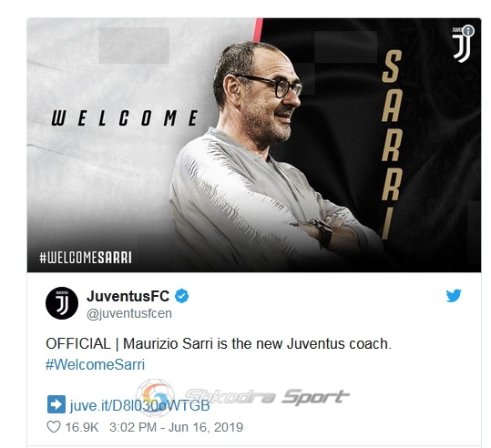Click the Juventus J logo in banner
Image resolution: width=491 pixels, height=448 pixels.
461,46
